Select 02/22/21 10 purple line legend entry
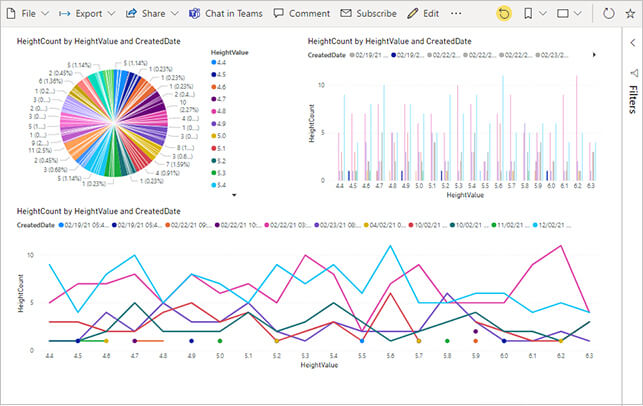Viewport: 643px width, 406px height. 238,225
